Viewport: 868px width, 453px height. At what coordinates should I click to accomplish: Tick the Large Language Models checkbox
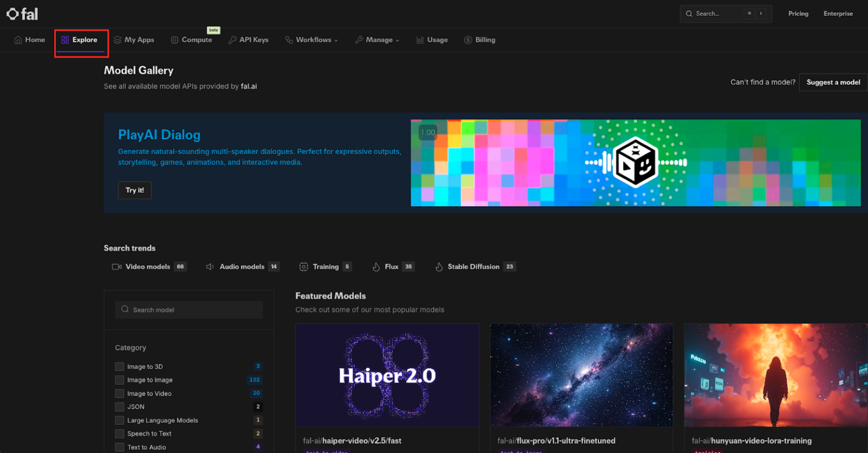(x=119, y=420)
